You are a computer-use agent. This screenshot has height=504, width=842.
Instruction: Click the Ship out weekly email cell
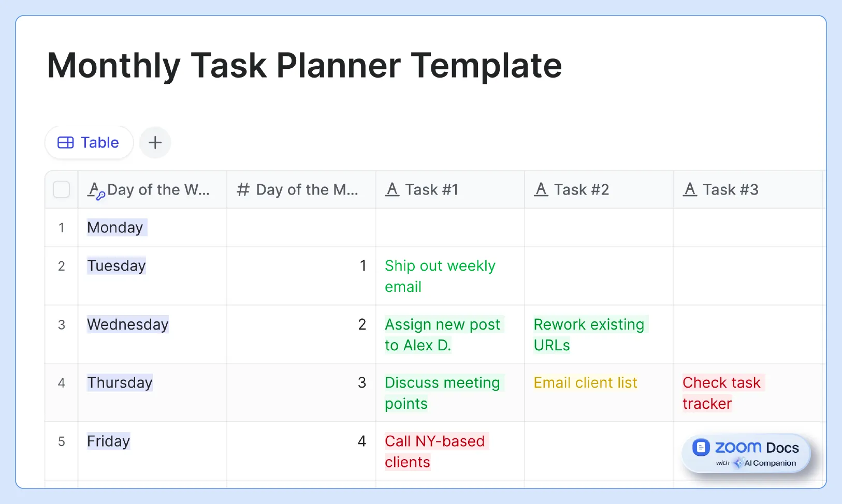click(440, 276)
